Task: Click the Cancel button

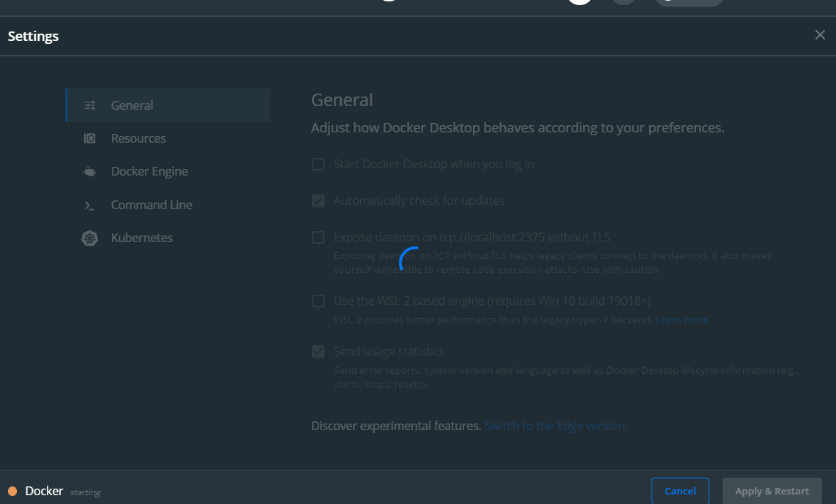Action: pyautogui.click(x=680, y=492)
